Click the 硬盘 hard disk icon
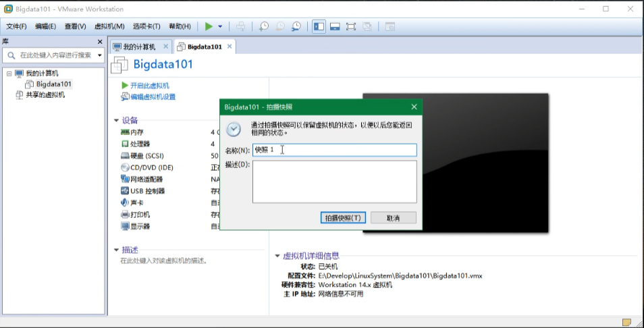The image size is (644, 328). (125, 156)
